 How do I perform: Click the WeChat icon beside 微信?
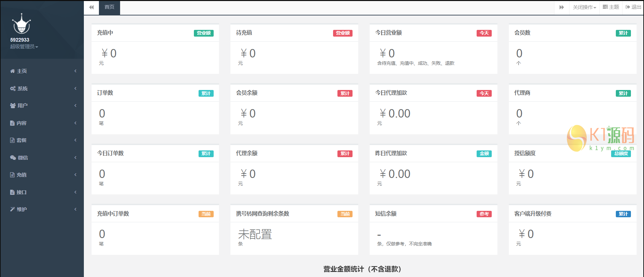[13, 158]
